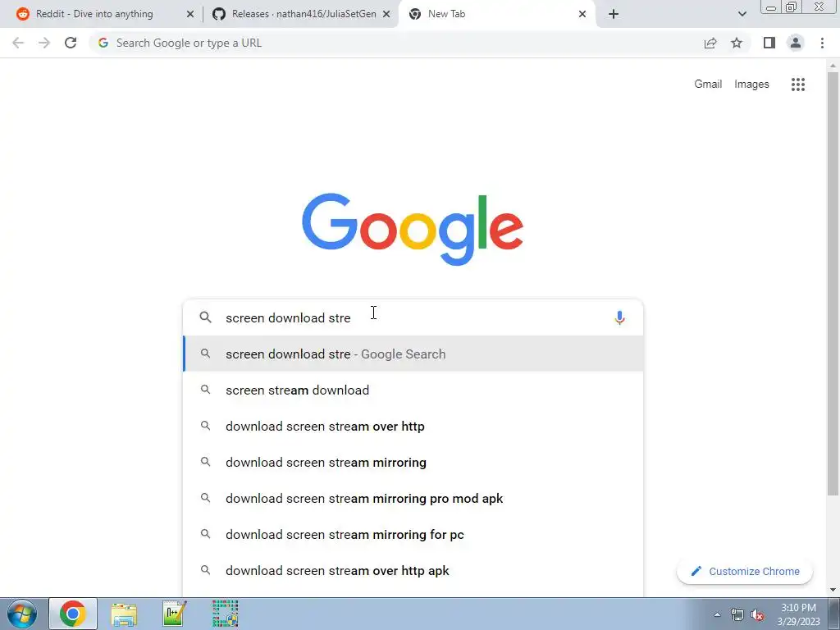Screen dimensions: 840x630
Task: Bookmark this tab with the star icon
Action: click(737, 43)
